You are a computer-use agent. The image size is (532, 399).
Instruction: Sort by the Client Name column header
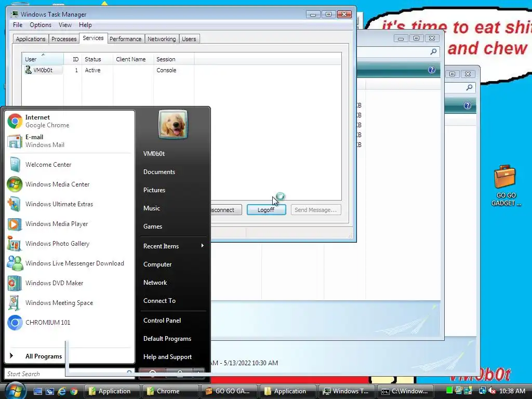point(133,59)
